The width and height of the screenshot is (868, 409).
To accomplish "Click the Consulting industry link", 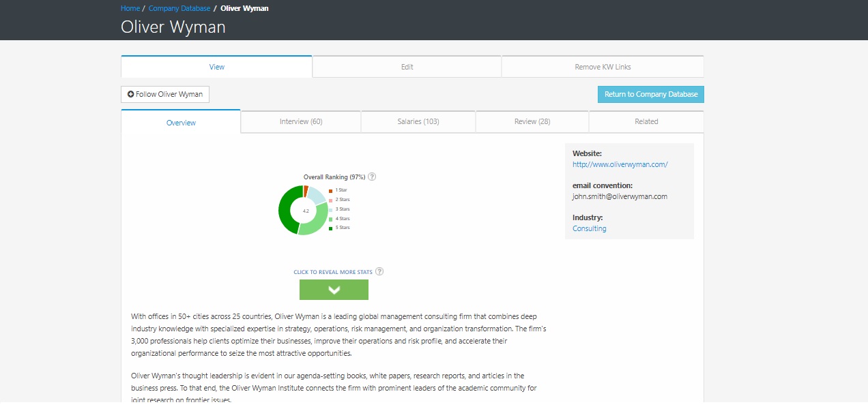I will [589, 228].
